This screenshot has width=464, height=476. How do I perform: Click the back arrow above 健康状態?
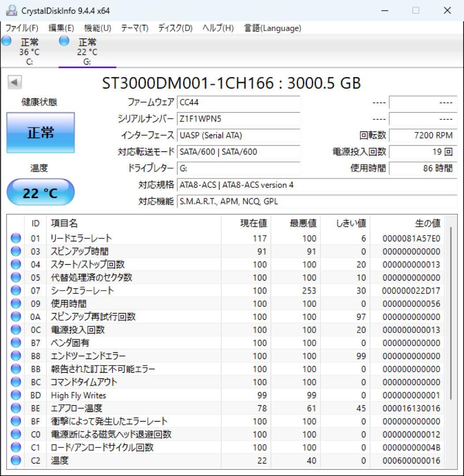(14, 82)
